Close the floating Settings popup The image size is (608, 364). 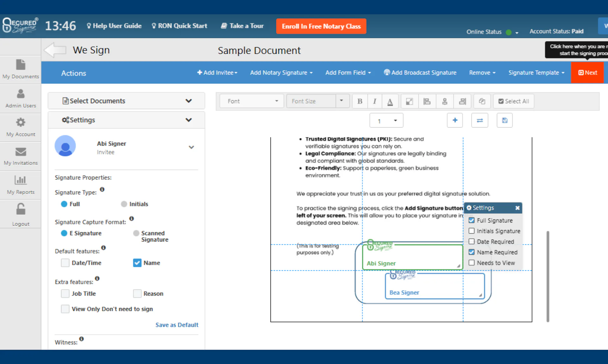pyautogui.click(x=517, y=208)
